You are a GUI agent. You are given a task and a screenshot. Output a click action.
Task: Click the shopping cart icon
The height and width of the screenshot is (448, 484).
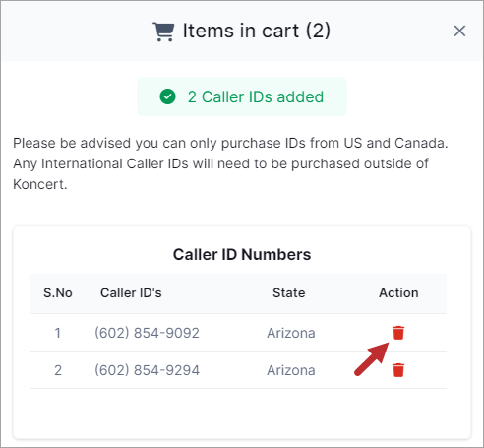coord(163,32)
